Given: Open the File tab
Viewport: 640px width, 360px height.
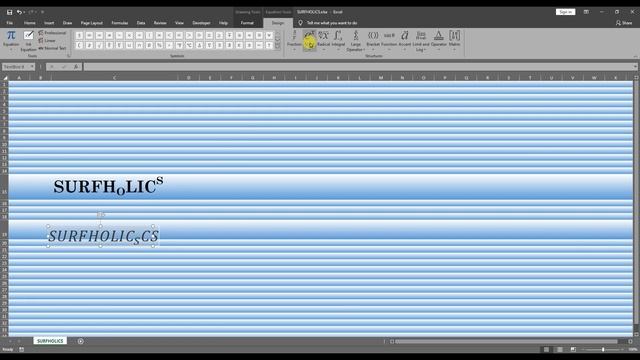Looking at the screenshot, I should [9, 23].
